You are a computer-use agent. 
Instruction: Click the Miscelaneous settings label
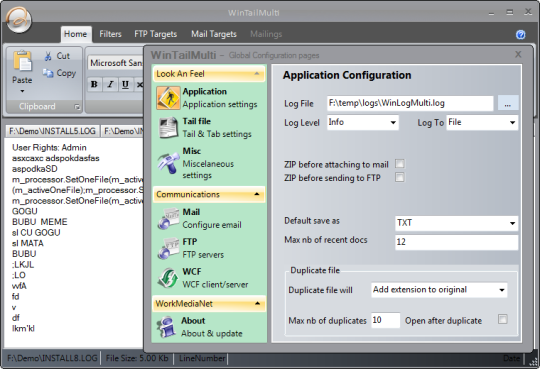click(x=208, y=170)
